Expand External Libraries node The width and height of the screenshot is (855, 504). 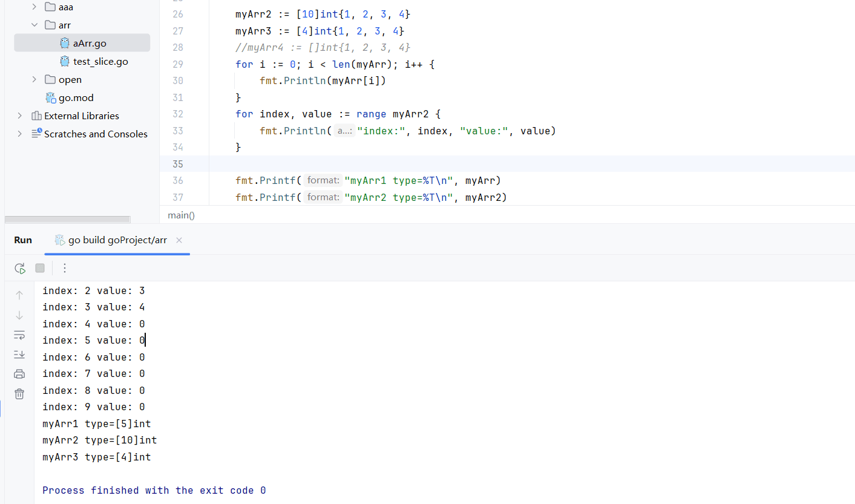(20, 116)
